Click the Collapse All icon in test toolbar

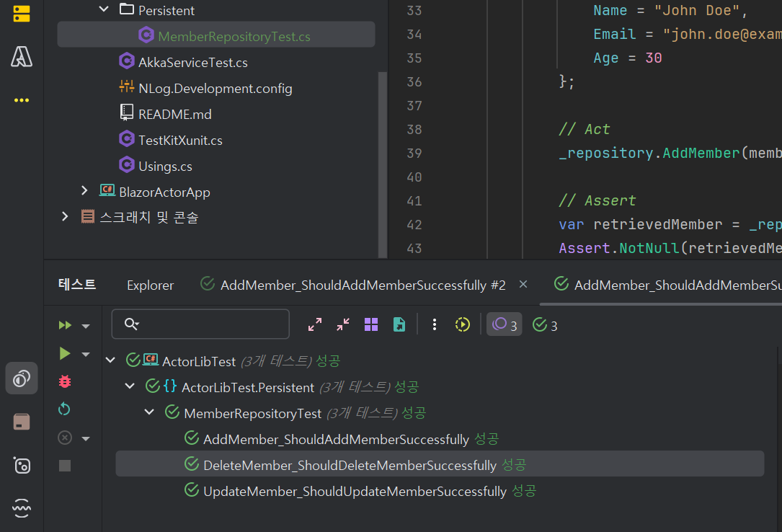point(343,324)
